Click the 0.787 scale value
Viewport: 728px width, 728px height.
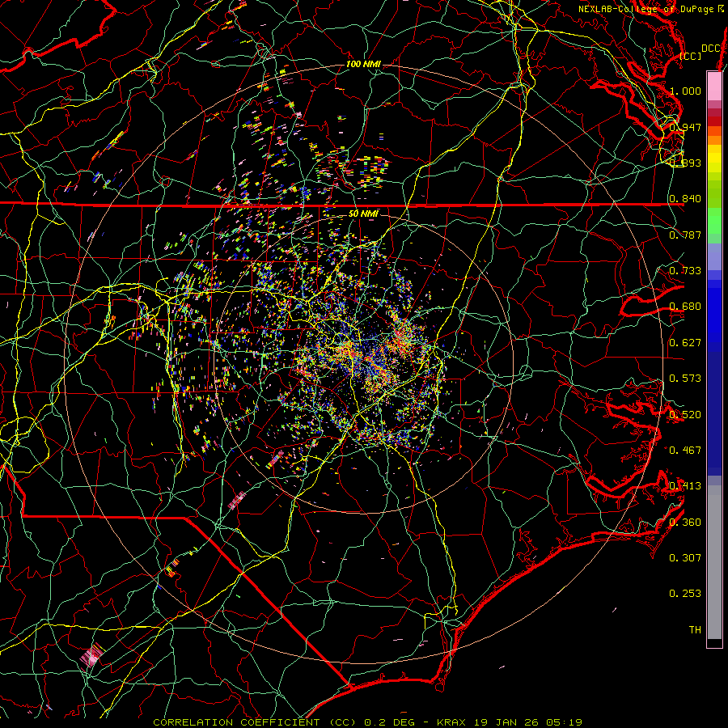click(x=685, y=235)
